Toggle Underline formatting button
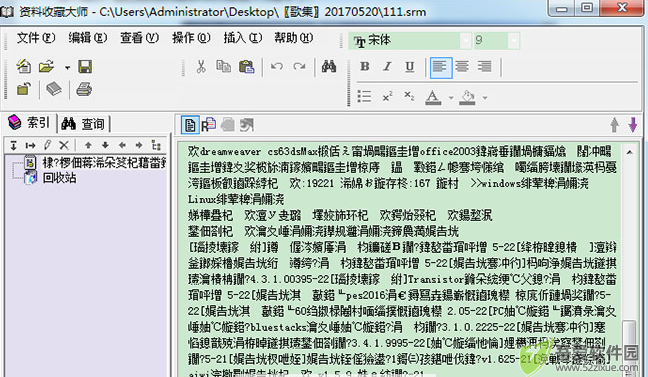648x377 pixels. (x=410, y=67)
